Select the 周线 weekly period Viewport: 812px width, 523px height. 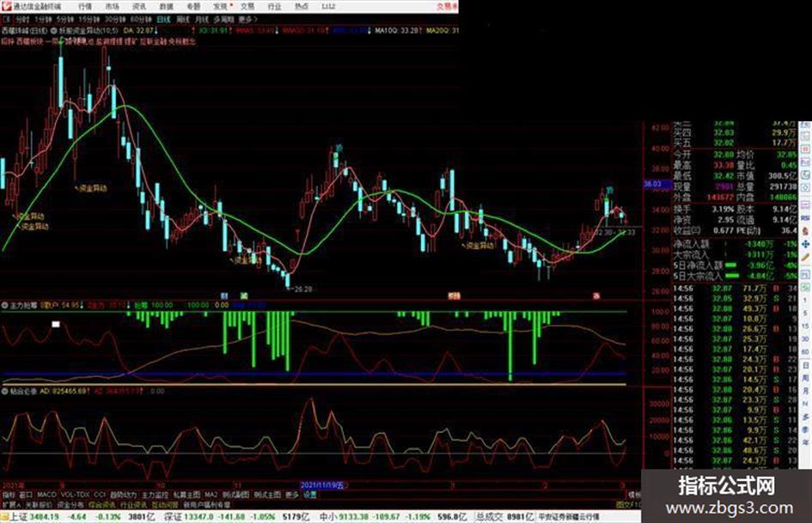(183, 19)
